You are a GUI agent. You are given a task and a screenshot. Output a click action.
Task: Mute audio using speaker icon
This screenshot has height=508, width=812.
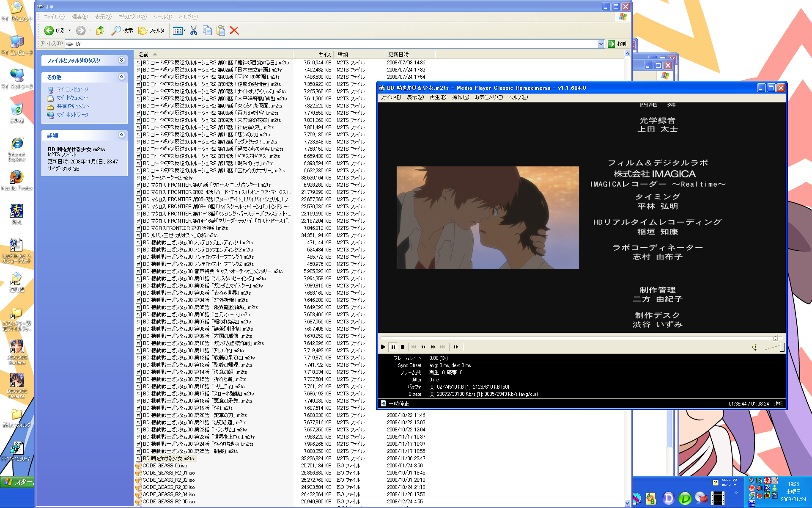pyautogui.click(x=754, y=347)
